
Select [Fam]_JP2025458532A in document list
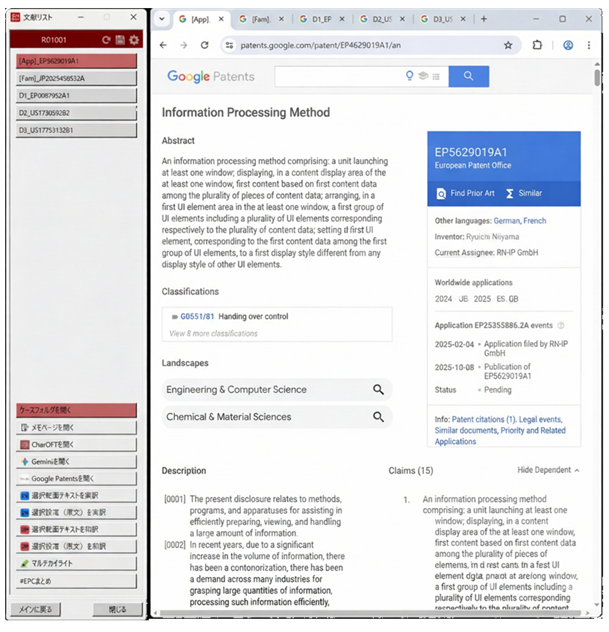pos(77,78)
